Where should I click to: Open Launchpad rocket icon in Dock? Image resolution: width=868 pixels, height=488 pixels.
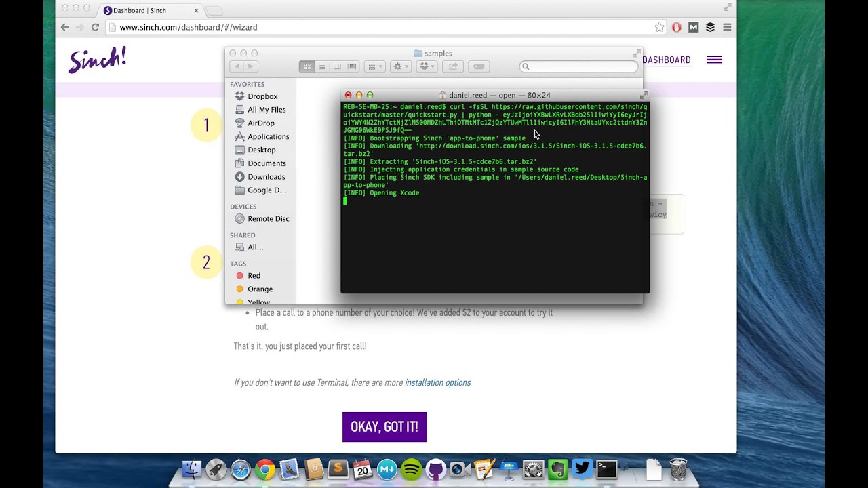pos(216,469)
